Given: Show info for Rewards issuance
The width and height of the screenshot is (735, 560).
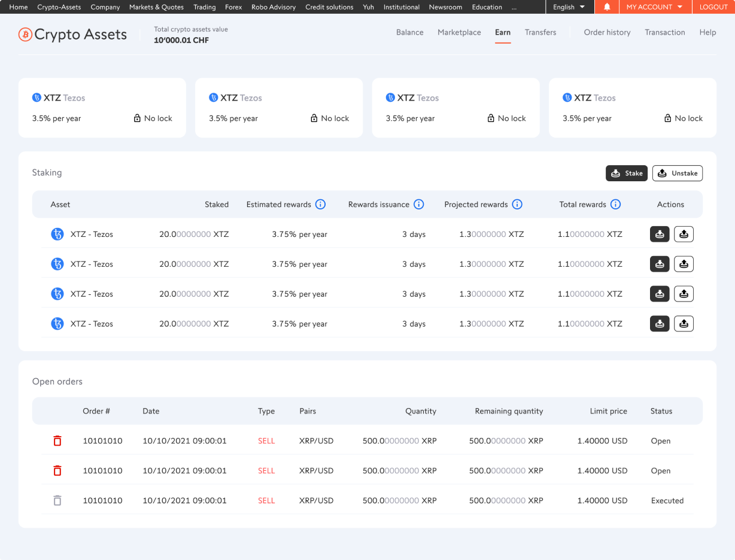Looking at the screenshot, I should point(419,205).
